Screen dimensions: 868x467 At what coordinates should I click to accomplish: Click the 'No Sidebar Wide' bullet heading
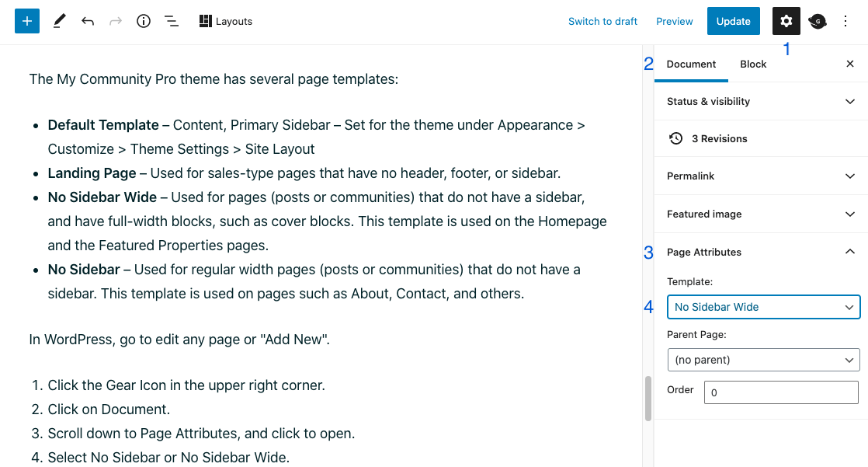point(102,197)
